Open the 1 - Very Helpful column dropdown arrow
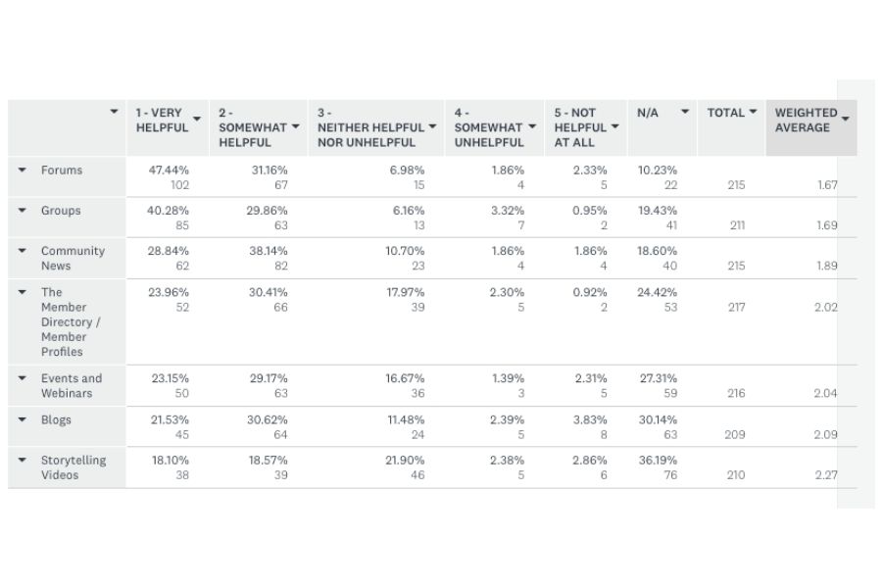The image size is (882, 588). coord(197,119)
